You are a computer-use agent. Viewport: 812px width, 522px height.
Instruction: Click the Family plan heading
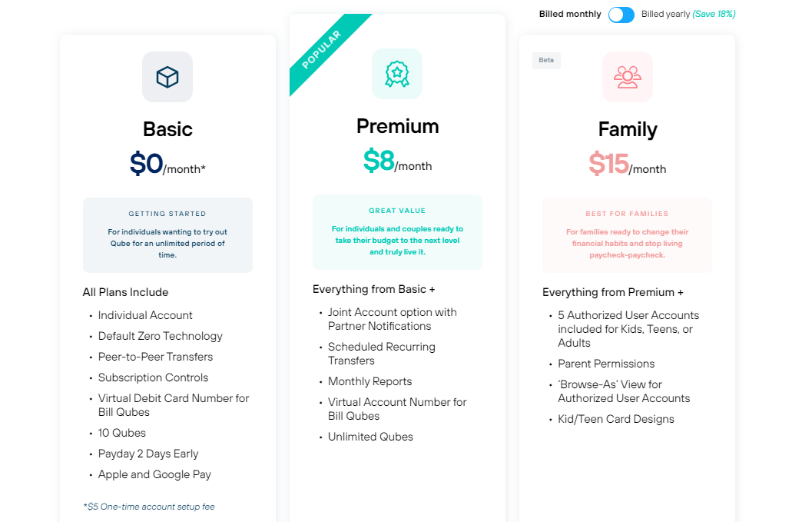(x=627, y=129)
